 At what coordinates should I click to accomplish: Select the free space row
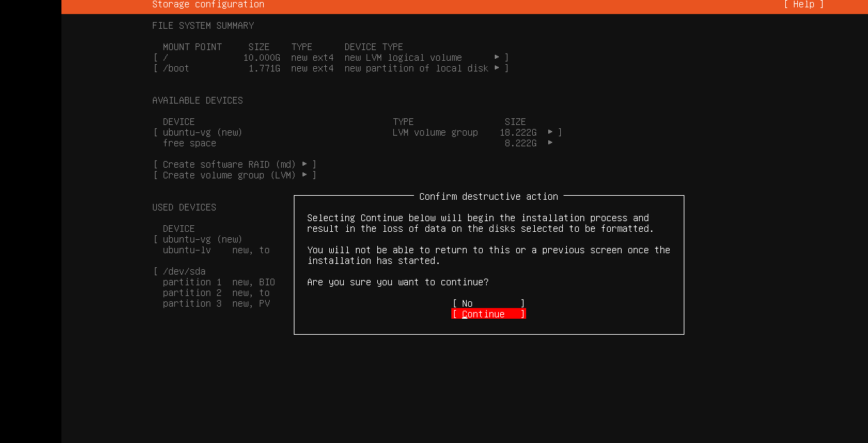(x=190, y=143)
